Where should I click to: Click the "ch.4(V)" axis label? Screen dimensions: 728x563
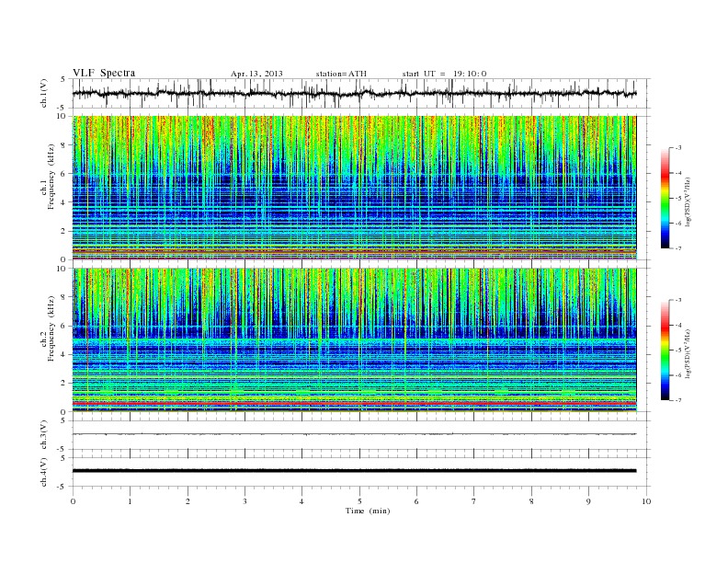(x=44, y=472)
